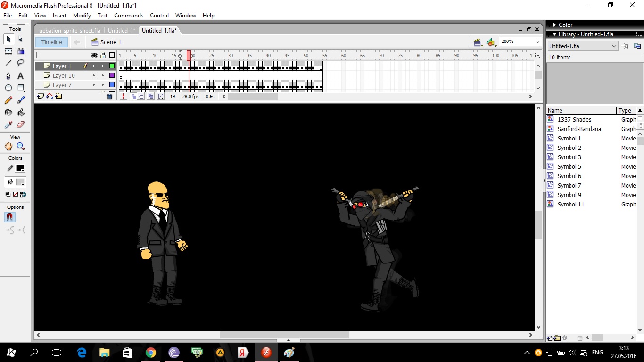Expand the Color panel

click(x=555, y=25)
